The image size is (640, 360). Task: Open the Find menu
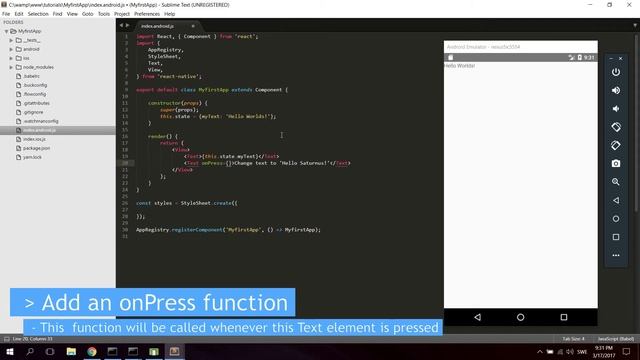click(58, 14)
